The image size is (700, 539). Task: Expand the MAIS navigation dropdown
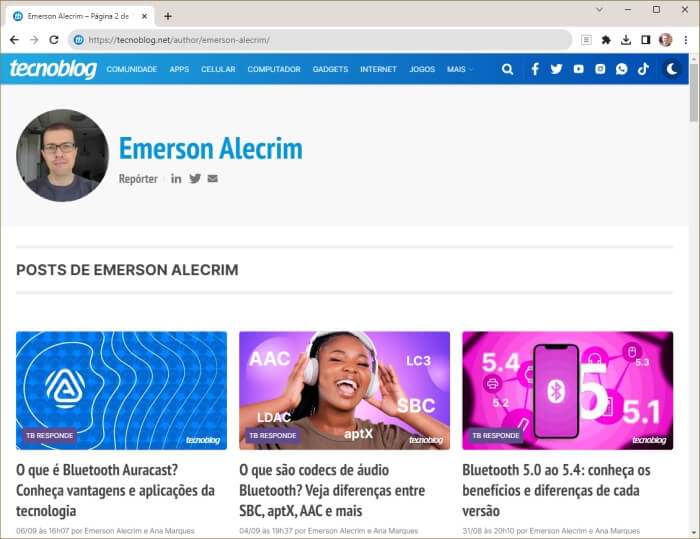459,69
